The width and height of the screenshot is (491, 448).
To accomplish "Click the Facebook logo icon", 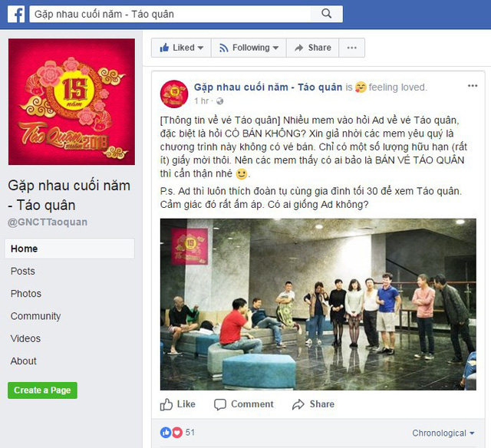I will click(16, 14).
